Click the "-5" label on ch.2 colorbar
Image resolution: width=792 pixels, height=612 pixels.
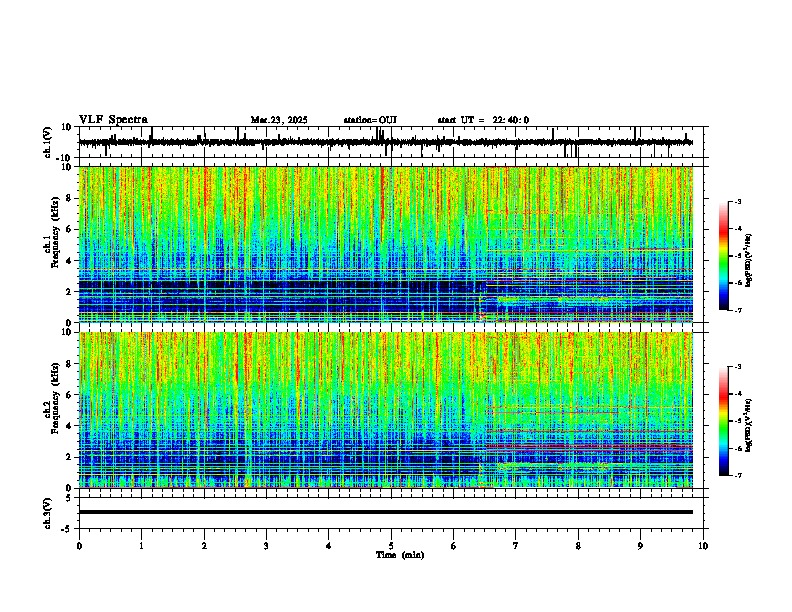pyautogui.click(x=737, y=421)
